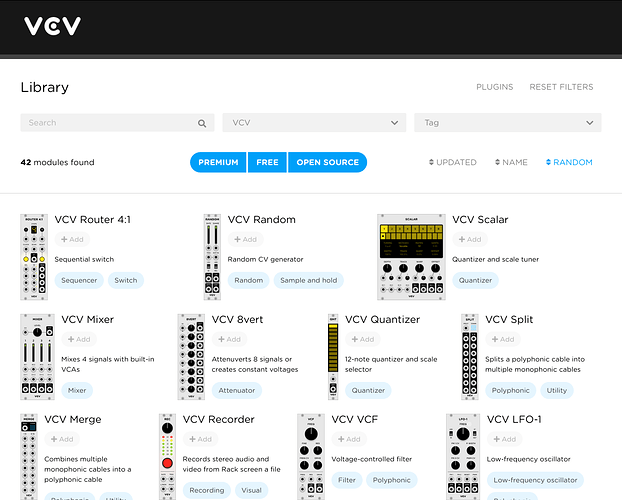Add VCV Scalar to library
The width and height of the screenshot is (622, 500).
[470, 239]
